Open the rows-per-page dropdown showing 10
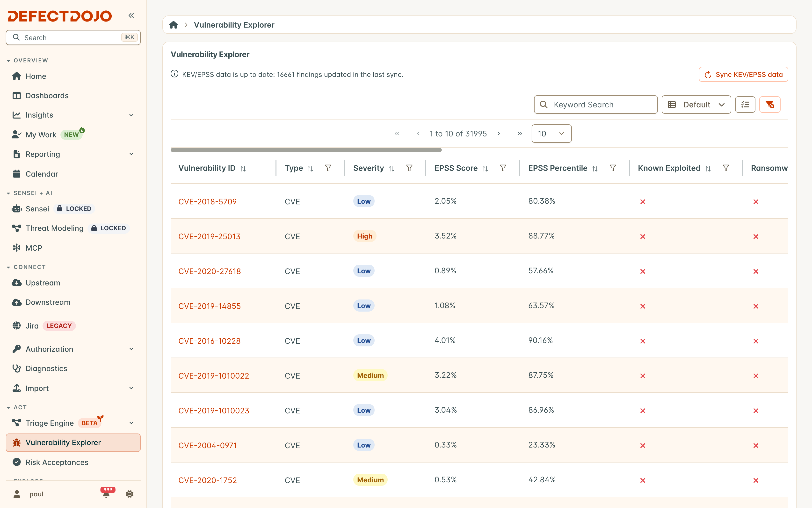Screen dimensions: 812x508 click(551, 134)
